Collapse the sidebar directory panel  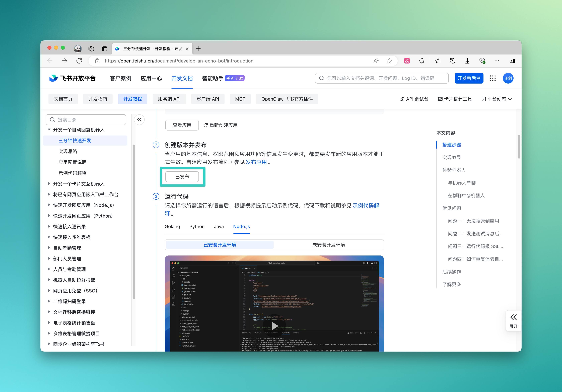point(139,119)
